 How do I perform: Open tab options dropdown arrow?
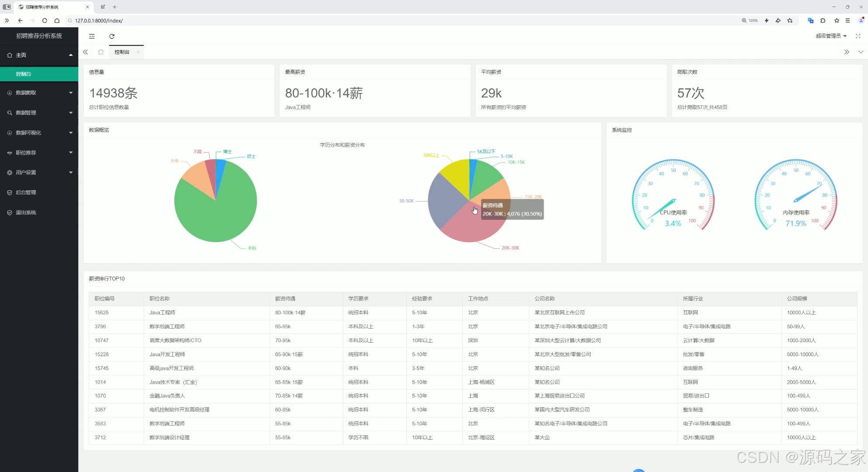coord(861,52)
